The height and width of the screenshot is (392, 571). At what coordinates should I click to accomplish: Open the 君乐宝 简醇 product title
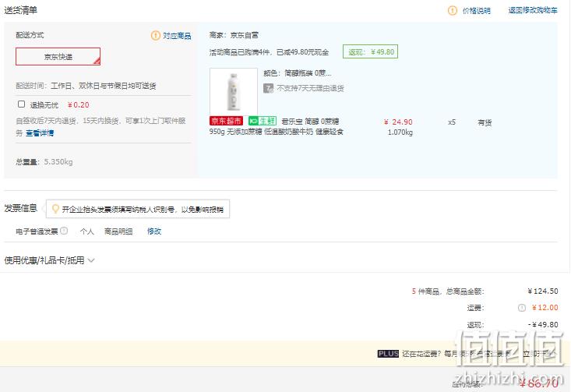coord(277,126)
